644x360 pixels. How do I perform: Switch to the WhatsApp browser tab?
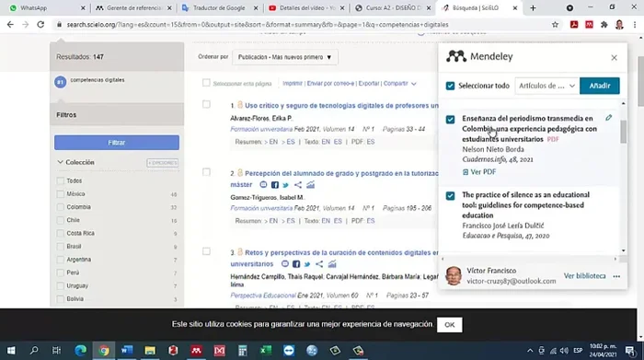point(46,7)
